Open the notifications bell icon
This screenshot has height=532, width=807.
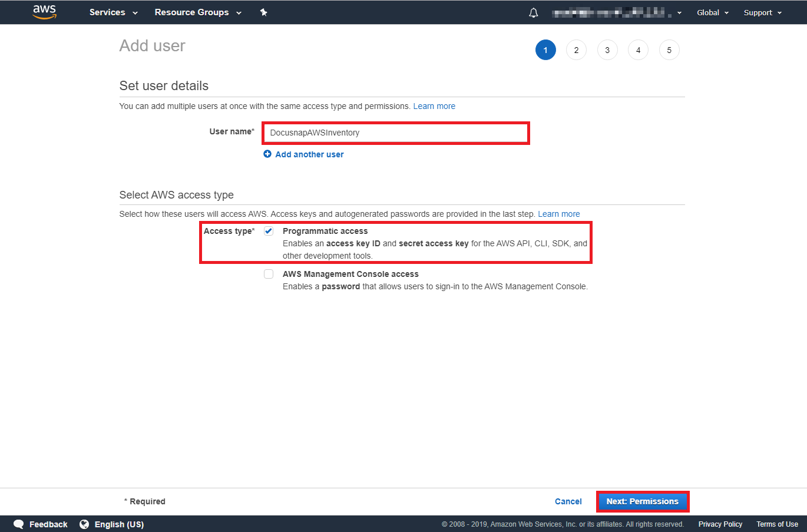pos(534,12)
